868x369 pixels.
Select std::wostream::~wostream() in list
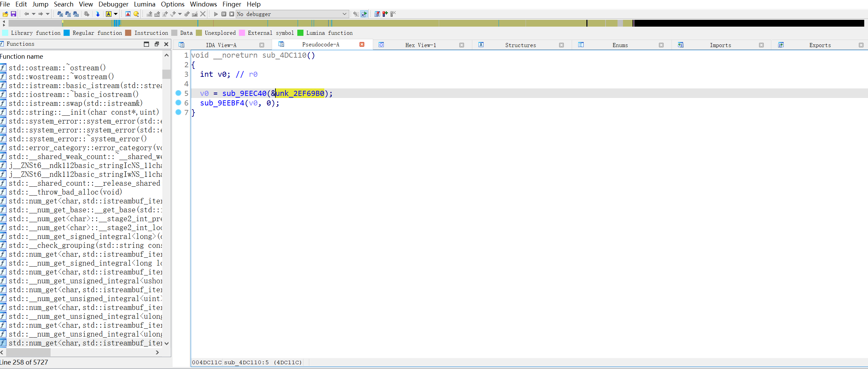pyautogui.click(x=61, y=77)
